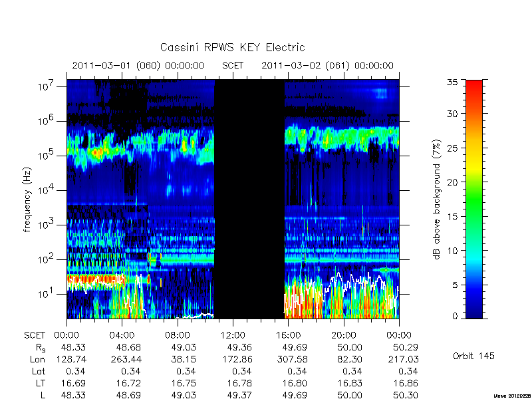The image size is (532, 399).
Task: Select the LT value 16.75
Action: coord(184,383)
